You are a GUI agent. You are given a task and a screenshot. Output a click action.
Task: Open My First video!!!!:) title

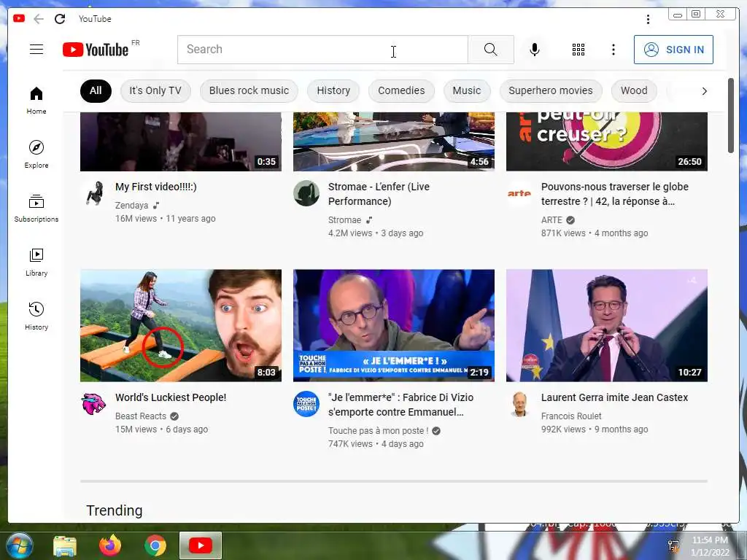(x=156, y=187)
